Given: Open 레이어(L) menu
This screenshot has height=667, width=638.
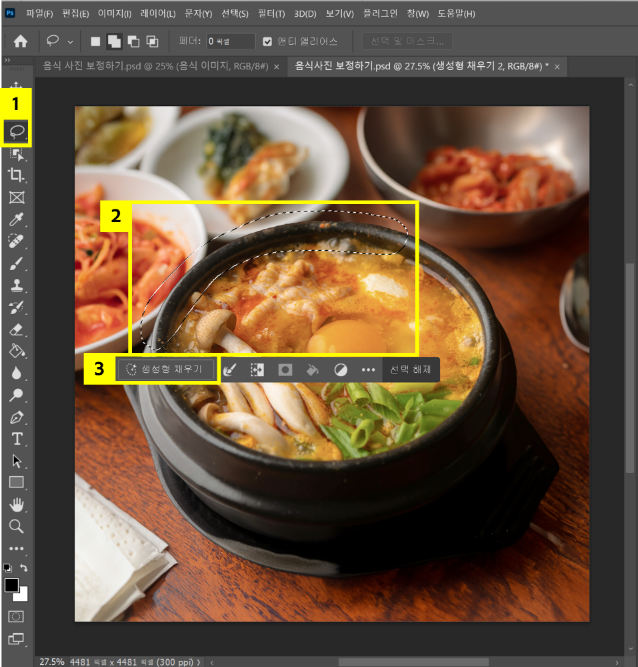Looking at the screenshot, I should [x=158, y=14].
